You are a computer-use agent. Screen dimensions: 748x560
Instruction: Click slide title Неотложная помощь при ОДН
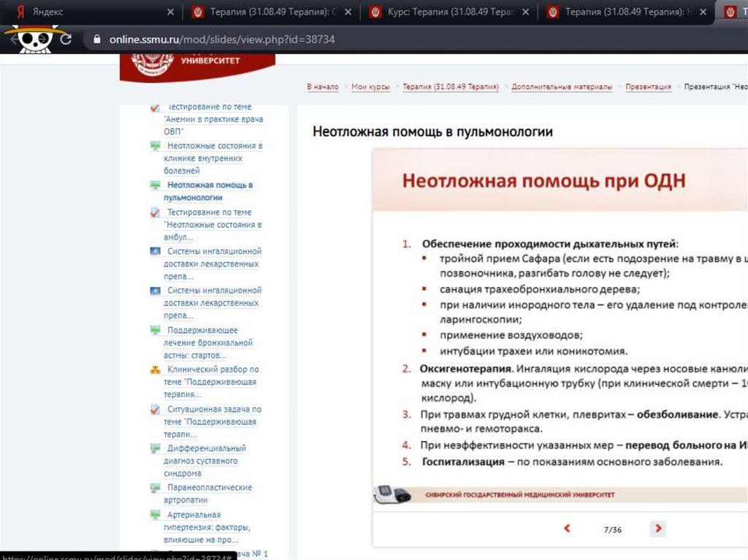click(543, 181)
